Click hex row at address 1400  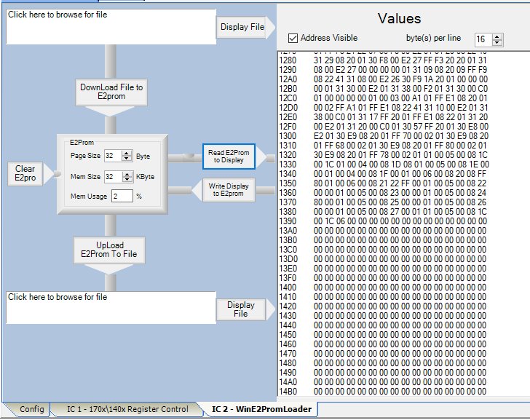coord(383,288)
